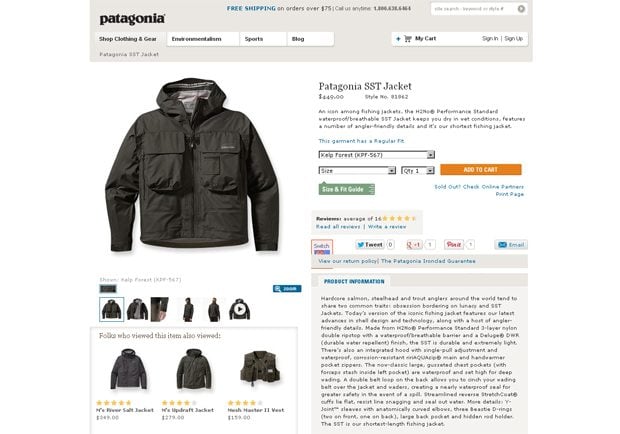Click the Zoom magnifier button
The image size is (620, 434).
tap(287, 288)
